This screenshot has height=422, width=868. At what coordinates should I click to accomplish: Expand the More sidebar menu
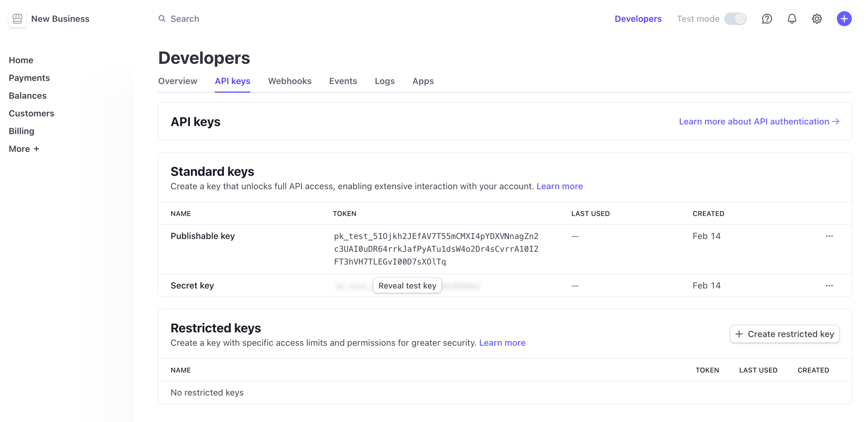pyautogui.click(x=24, y=149)
